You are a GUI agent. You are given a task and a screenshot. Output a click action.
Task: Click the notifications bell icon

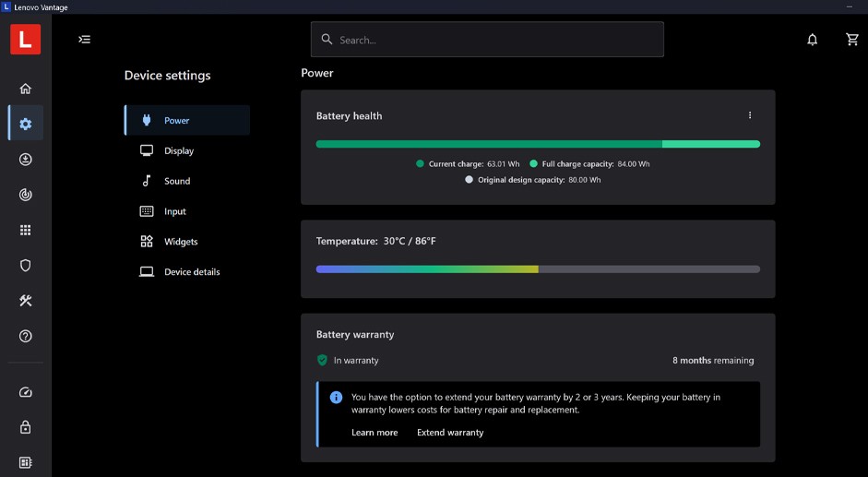click(x=812, y=40)
